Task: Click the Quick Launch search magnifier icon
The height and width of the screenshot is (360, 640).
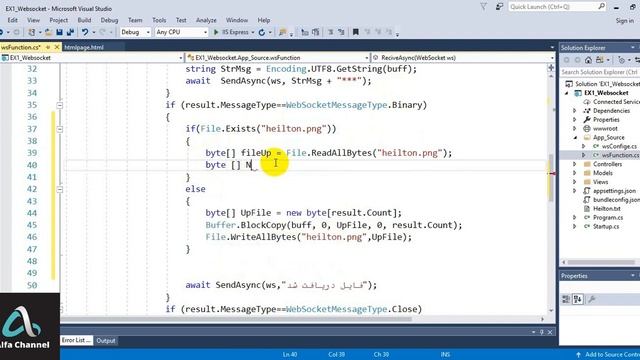Action: click(601, 7)
